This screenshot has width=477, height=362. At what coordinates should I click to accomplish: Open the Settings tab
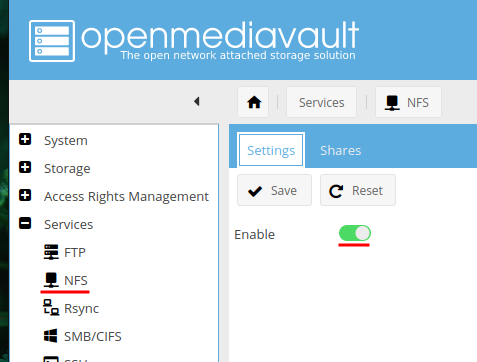tap(271, 150)
